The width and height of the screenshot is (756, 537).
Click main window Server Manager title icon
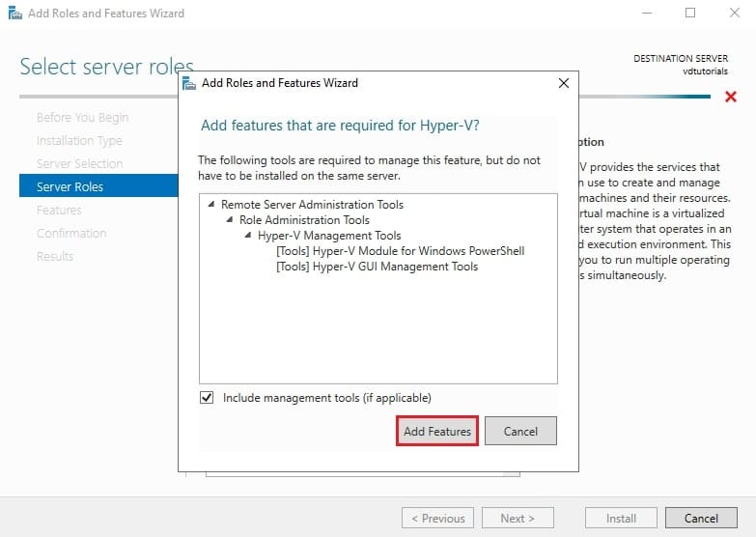14,13
